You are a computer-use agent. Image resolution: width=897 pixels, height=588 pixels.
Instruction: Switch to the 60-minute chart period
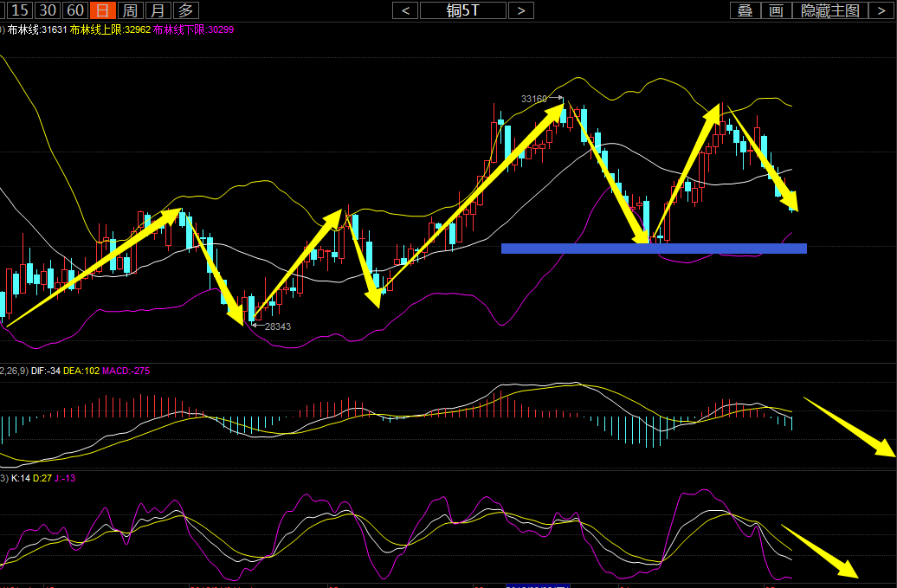click(x=75, y=10)
